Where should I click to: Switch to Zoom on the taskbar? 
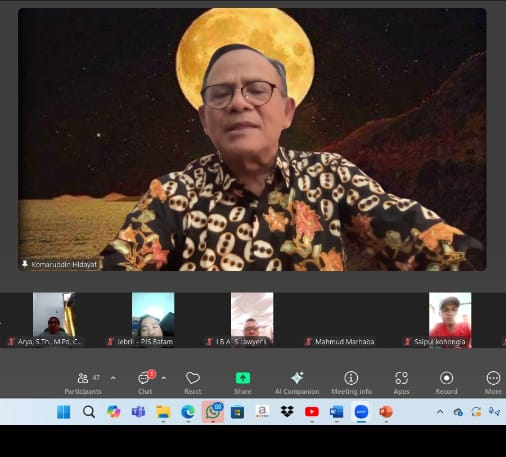click(x=361, y=412)
